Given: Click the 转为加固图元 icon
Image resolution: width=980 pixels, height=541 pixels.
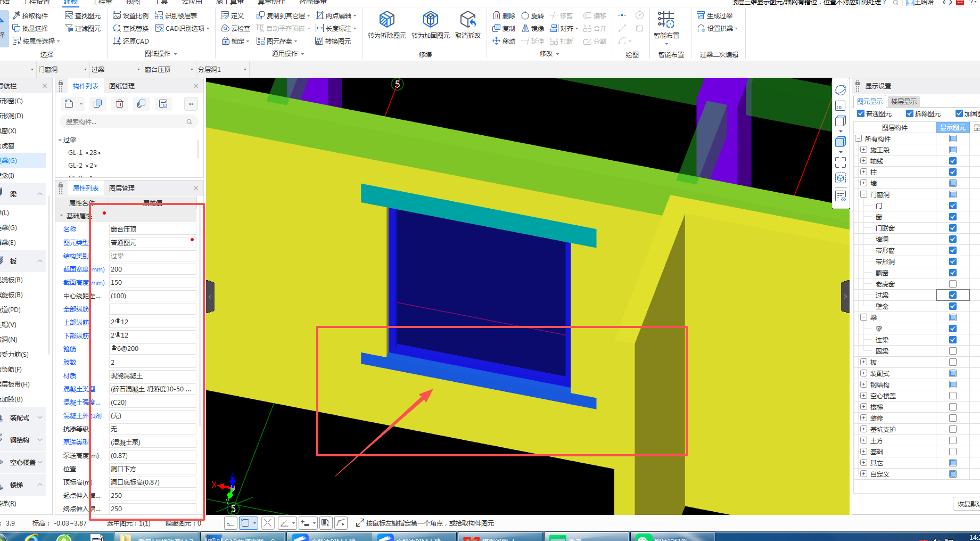Looking at the screenshot, I should (430, 20).
